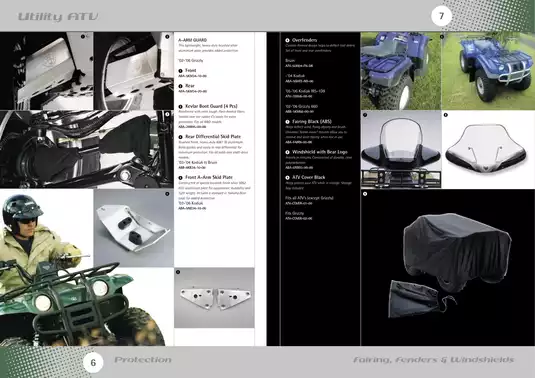This screenshot has height=378, width=535.
Task: Click the number bullet beside 'Kevlar Boot Guard'
Action: coord(180,107)
